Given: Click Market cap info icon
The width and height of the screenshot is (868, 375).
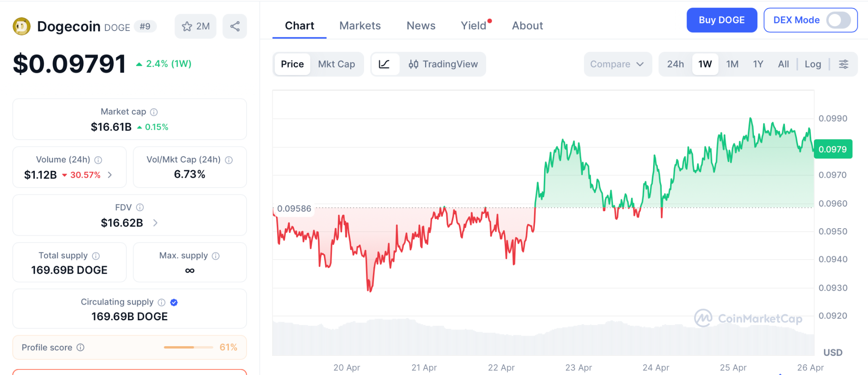Looking at the screenshot, I should (x=154, y=112).
